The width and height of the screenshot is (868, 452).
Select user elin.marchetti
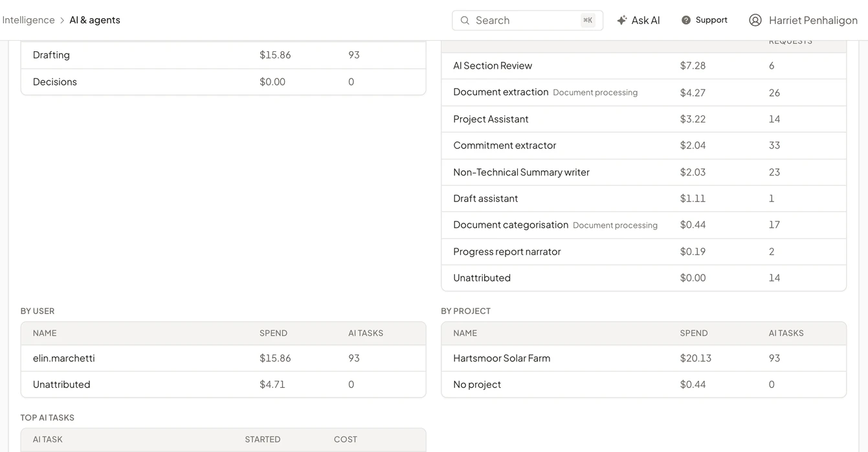[223, 358]
